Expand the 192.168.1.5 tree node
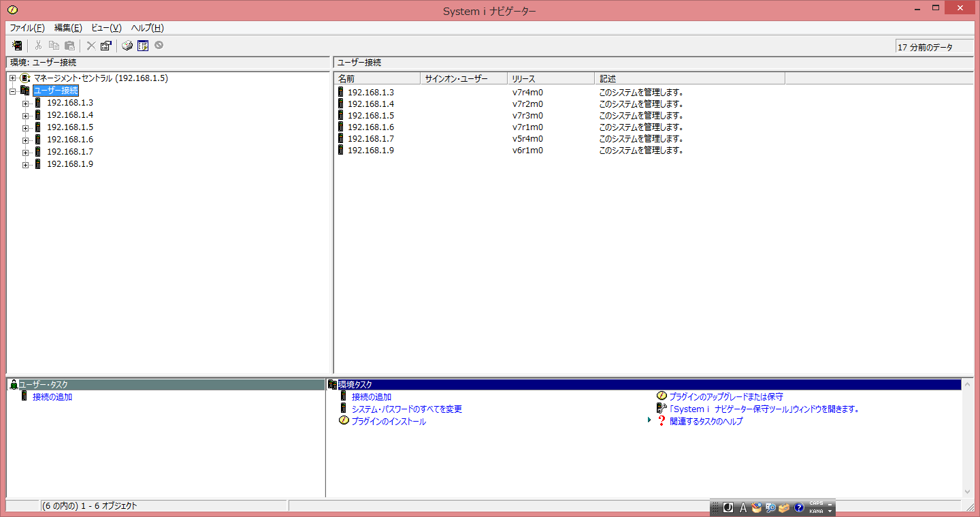Image resolution: width=980 pixels, height=517 pixels. click(x=25, y=127)
